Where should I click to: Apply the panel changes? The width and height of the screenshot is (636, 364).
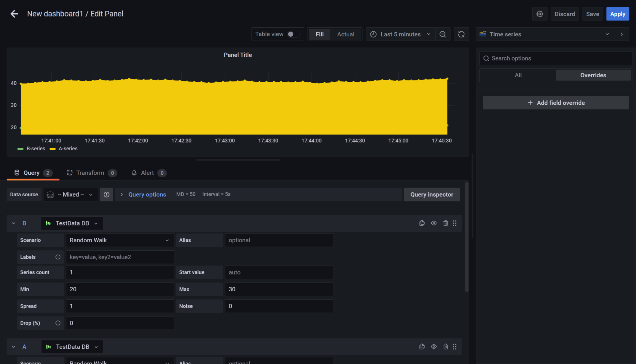(x=617, y=14)
